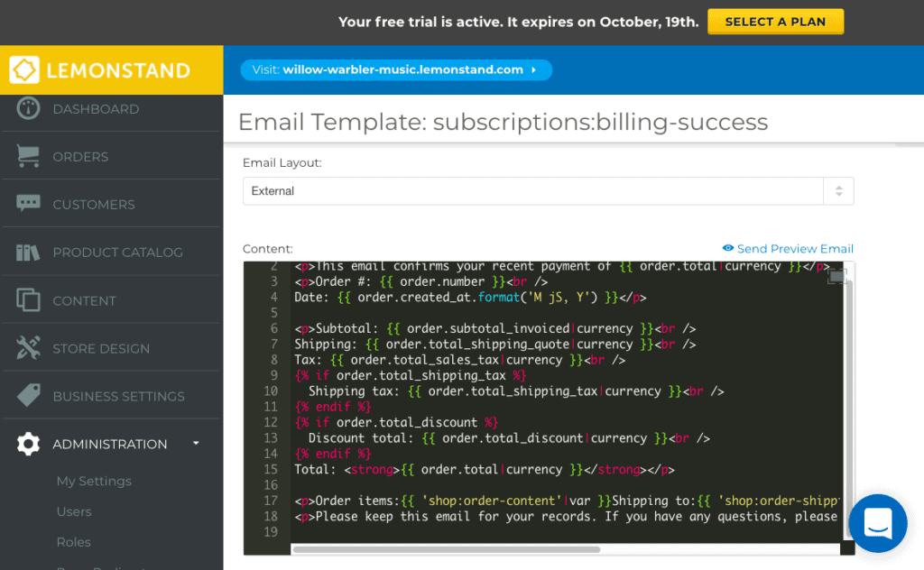Viewport: 924px width, 570px height.
Task: Open the Dashboard gauge icon
Action: pos(28,108)
